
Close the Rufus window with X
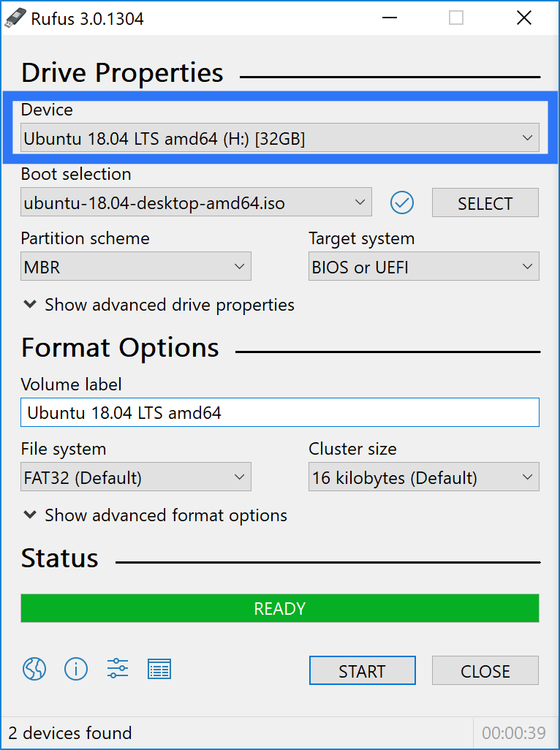tap(524, 18)
